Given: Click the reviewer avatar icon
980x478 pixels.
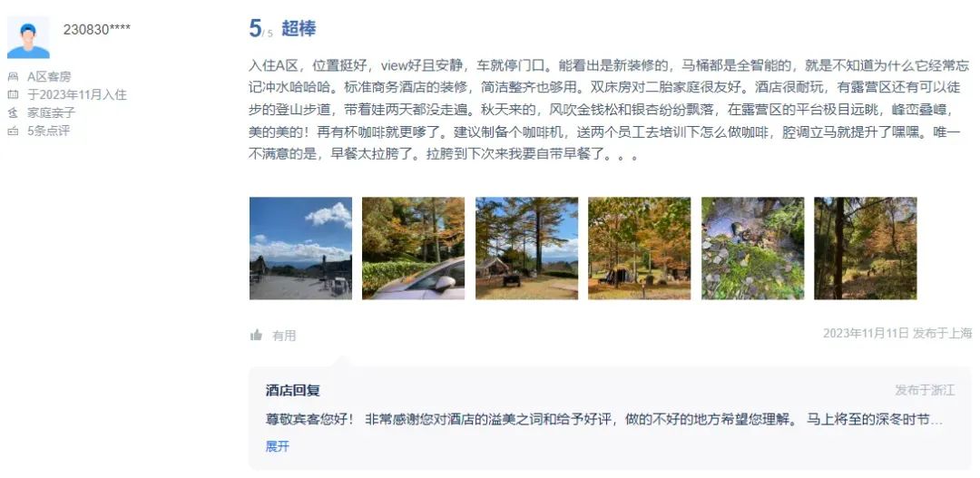Looking at the screenshot, I should coord(28,37).
